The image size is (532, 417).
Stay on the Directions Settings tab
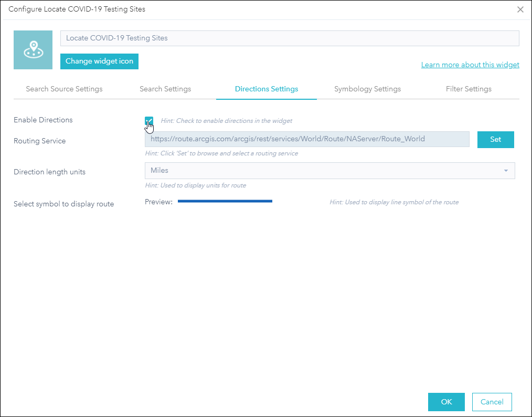click(266, 89)
